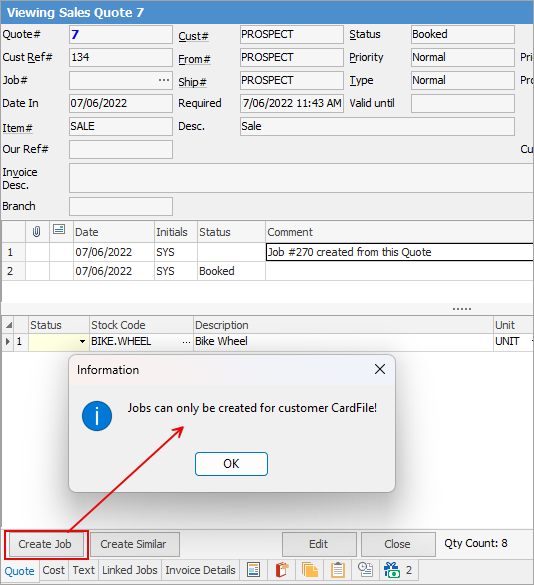Click the Ship# underlined label link

[192, 82]
